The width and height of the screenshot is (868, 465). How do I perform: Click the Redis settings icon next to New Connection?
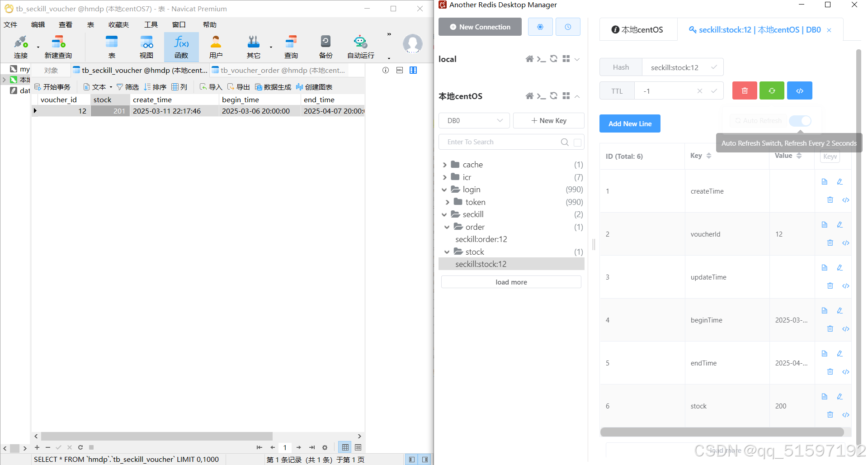tap(540, 27)
